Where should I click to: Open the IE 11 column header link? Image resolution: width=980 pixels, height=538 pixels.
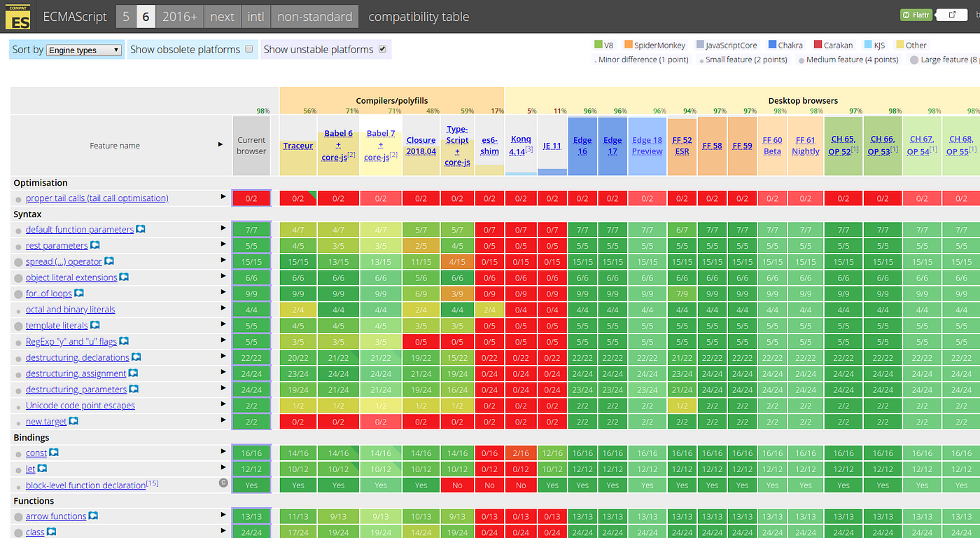point(552,146)
